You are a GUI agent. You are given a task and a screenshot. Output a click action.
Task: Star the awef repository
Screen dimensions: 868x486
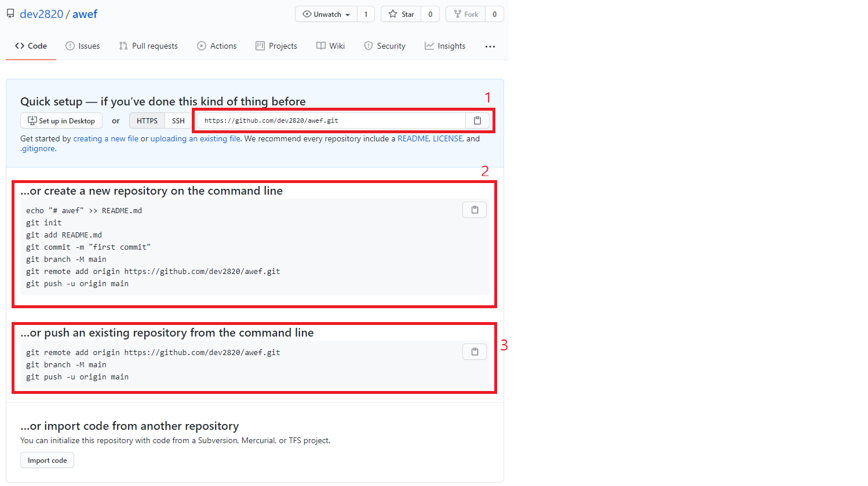pyautogui.click(x=401, y=14)
